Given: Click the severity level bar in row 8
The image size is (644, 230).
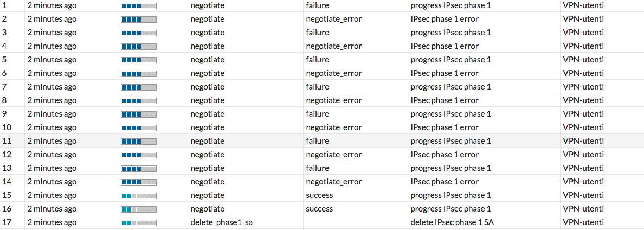Looking at the screenshot, I should 139,100.
